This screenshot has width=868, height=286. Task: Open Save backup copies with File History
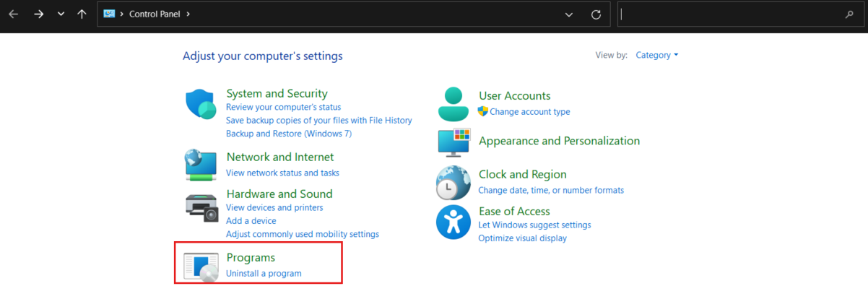pos(318,121)
